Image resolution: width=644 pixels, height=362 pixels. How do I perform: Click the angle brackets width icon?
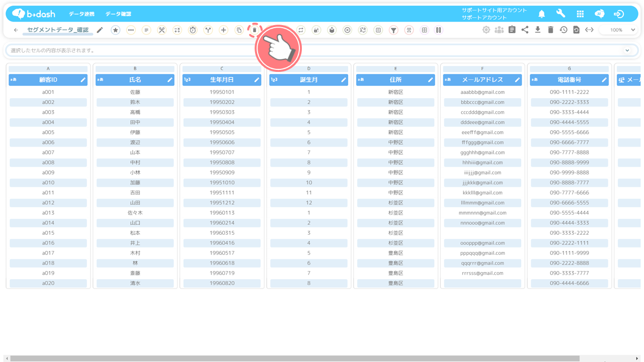[589, 30]
